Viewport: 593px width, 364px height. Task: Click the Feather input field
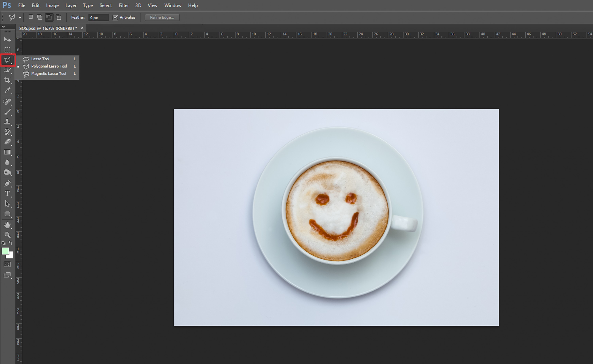(98, 17)
